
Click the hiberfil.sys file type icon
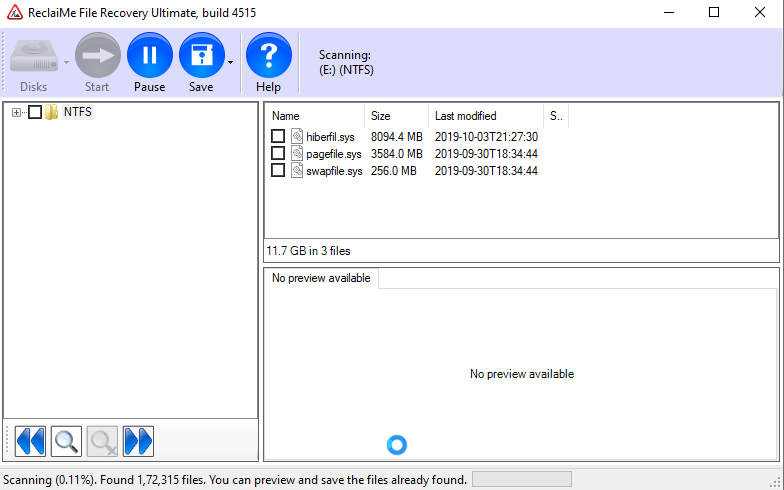pyautogui.click(x=297, y=136)
